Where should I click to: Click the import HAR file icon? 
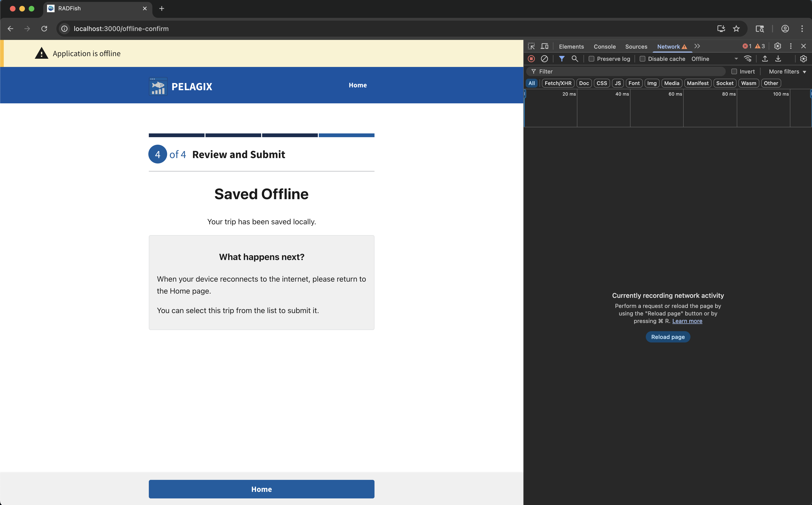(765, 59)
